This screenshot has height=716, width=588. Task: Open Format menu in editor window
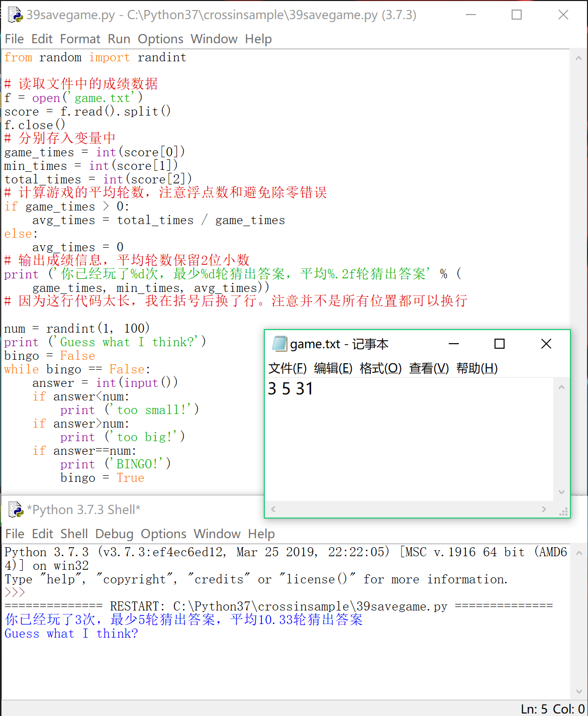[80, 39]
